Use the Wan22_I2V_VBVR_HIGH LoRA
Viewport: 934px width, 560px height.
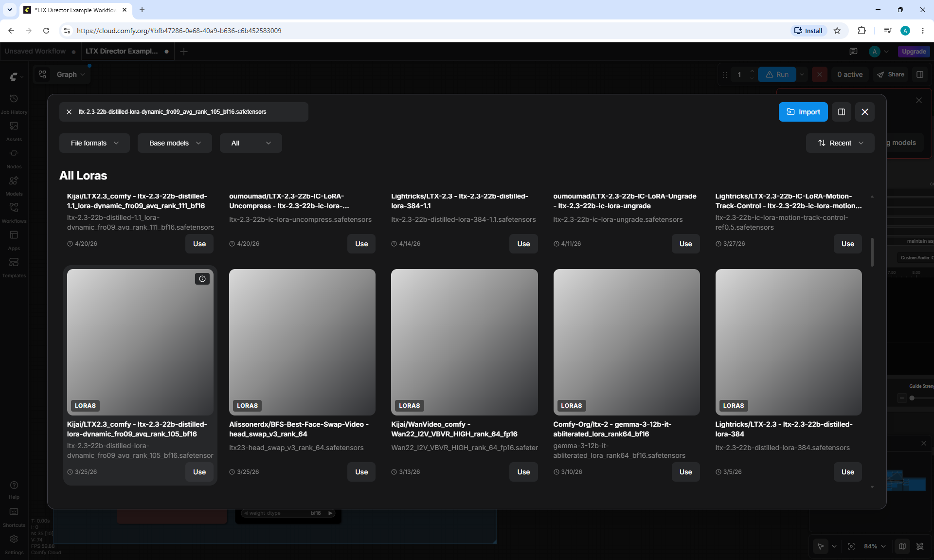click(x=523, y=472)
